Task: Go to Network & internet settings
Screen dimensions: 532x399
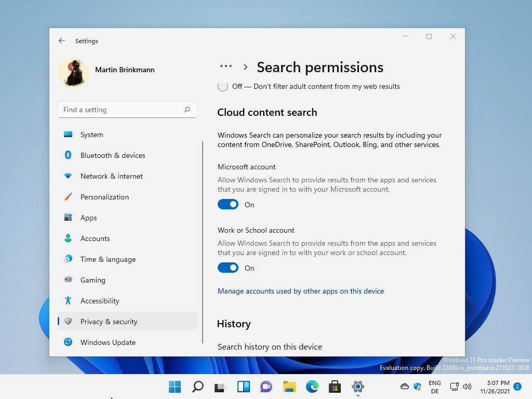Action: 127,176
